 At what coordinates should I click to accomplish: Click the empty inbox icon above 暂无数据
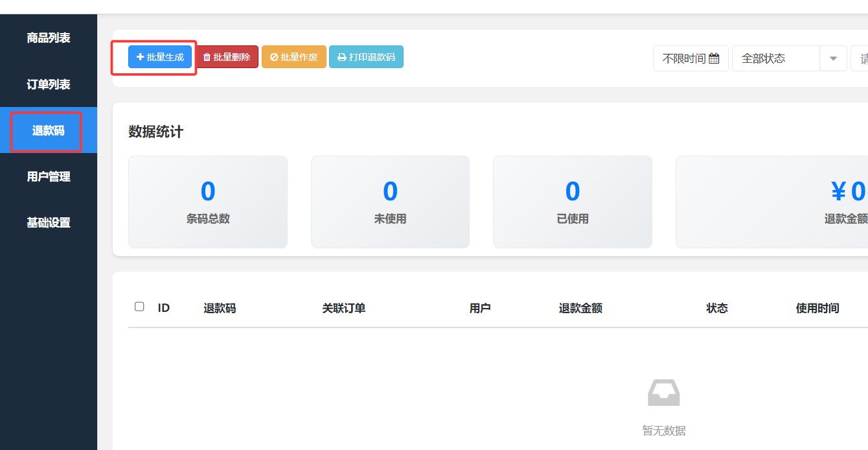point(664,393)
